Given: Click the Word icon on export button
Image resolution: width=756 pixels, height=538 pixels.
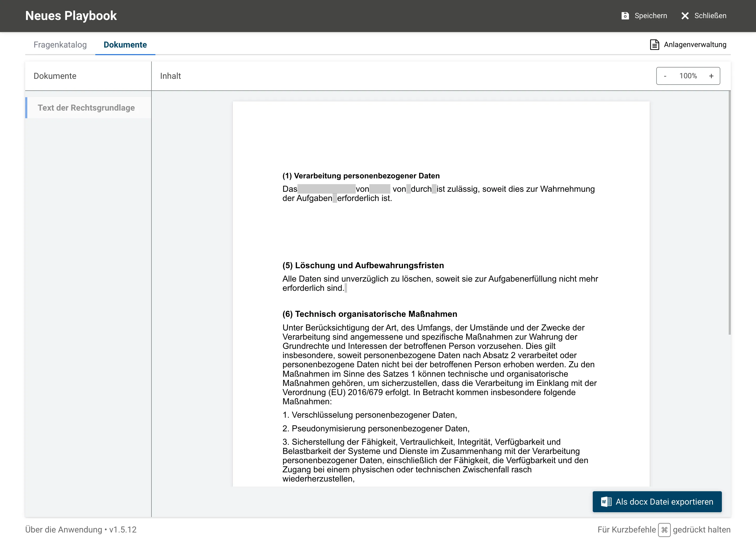Looking at the screenshot, I should [606, 501].
